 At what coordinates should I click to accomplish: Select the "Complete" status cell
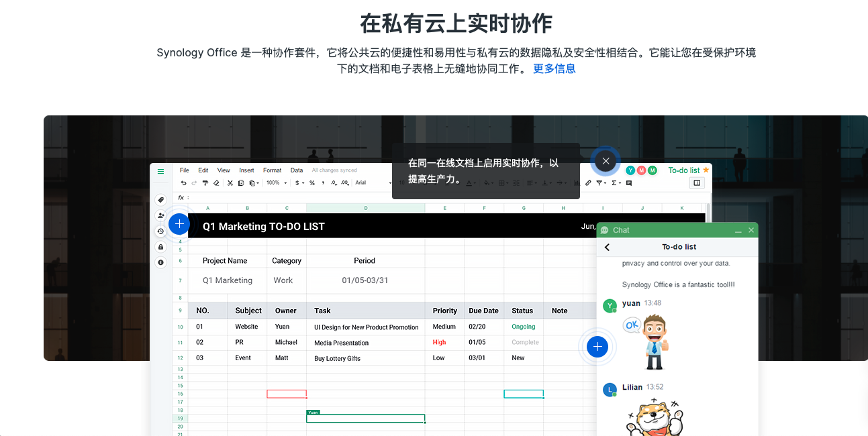(x=524, y=343)
